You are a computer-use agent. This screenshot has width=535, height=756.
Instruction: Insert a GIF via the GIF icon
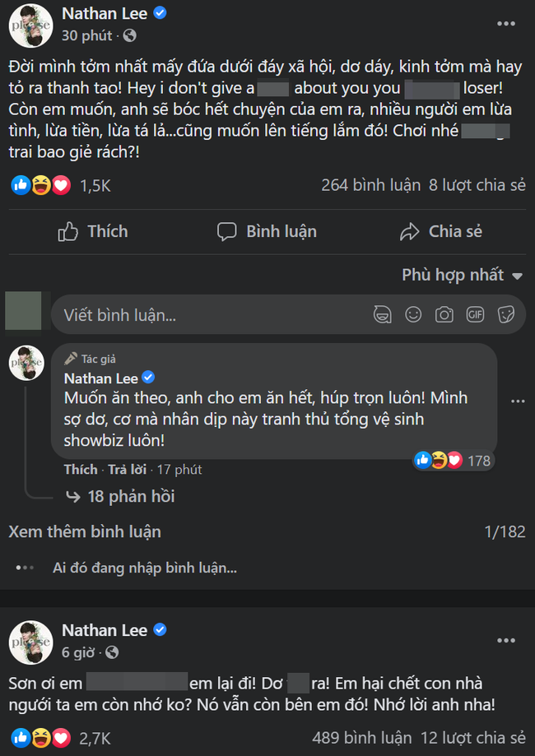(x=475, y=314)
